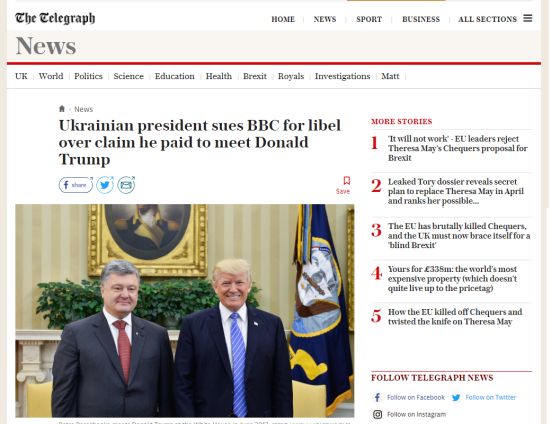Open The Telegraph logo homepage

pyautogui.click(x=55, y=18)
